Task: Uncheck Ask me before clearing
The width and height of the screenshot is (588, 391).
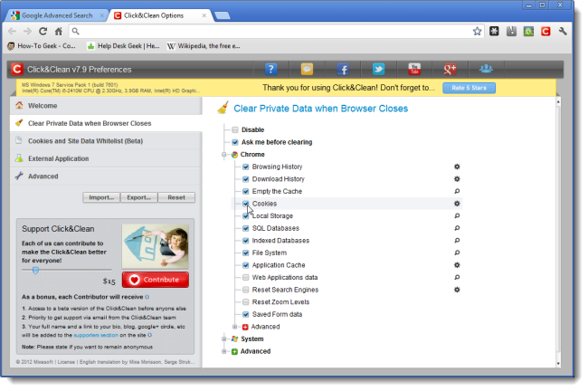Action: (235, 142)
